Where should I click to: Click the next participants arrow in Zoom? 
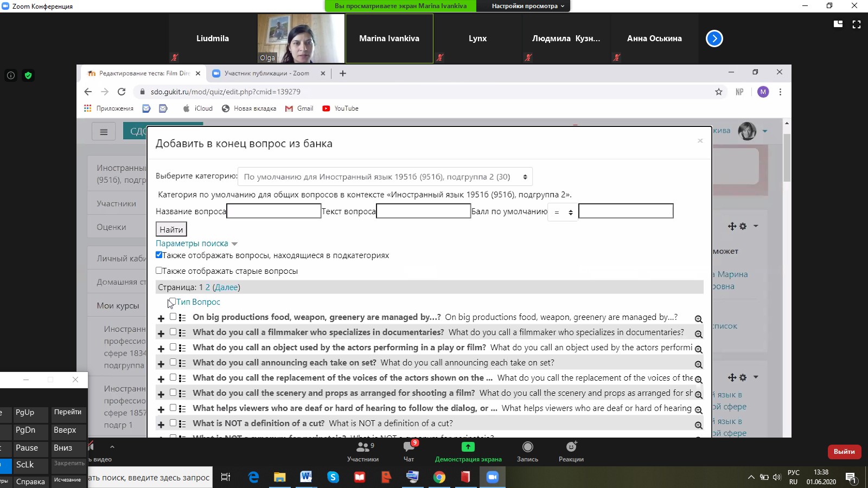[714, 38]
